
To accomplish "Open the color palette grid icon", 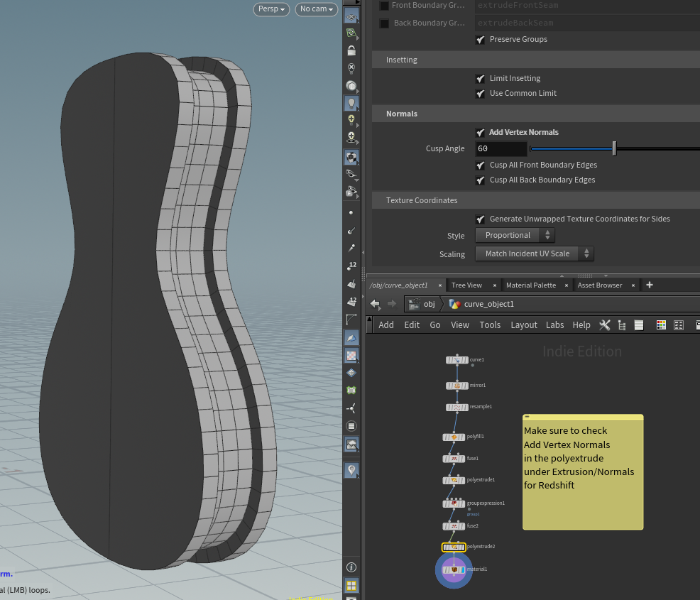I will pyautogui.click(x=661, y=324).
